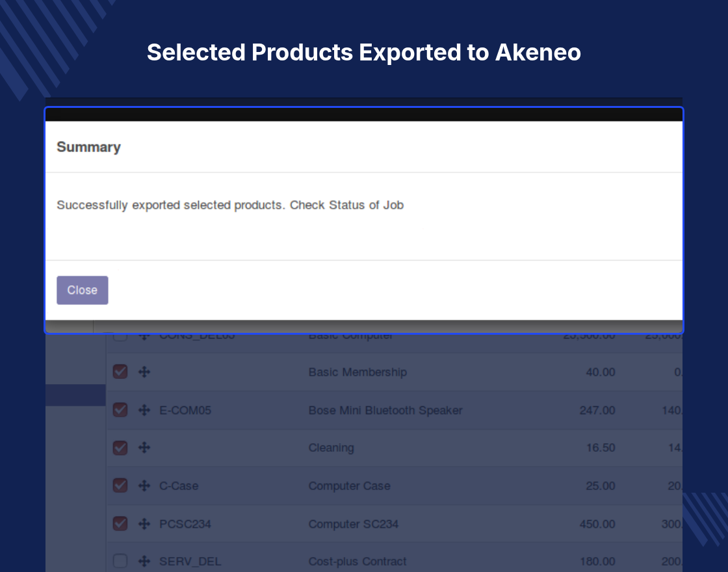This screenshot has height=572, width=728.
Task: Click the 247.00 price cell
Action: [x=597, y=410]
